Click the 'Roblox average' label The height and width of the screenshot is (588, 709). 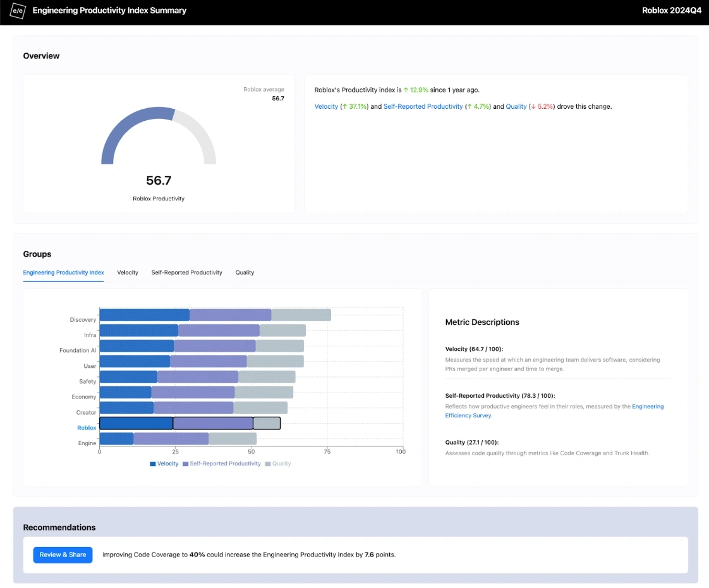click(264, 90)
